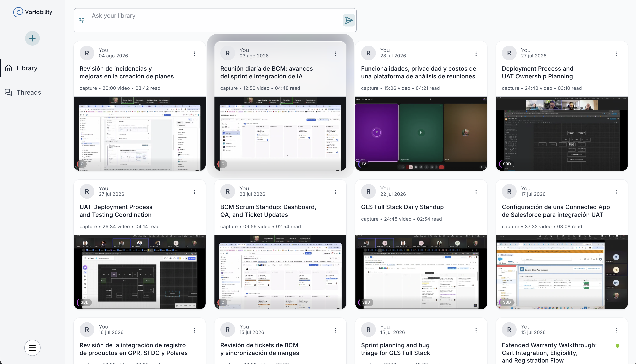Click the R avatar on the 28 jul 2026 card
The image size is (636, 364).
click(x=368, y=53)
